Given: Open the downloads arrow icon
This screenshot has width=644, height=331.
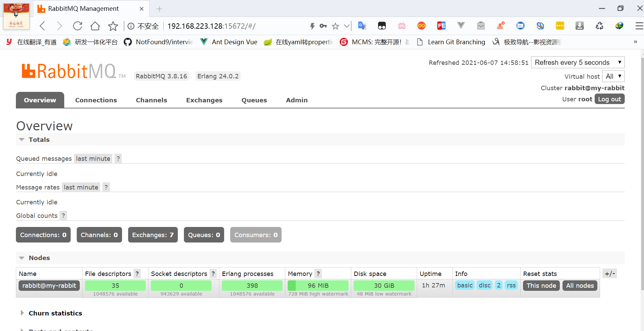Looking at the screenshot, I should [579, 26].
